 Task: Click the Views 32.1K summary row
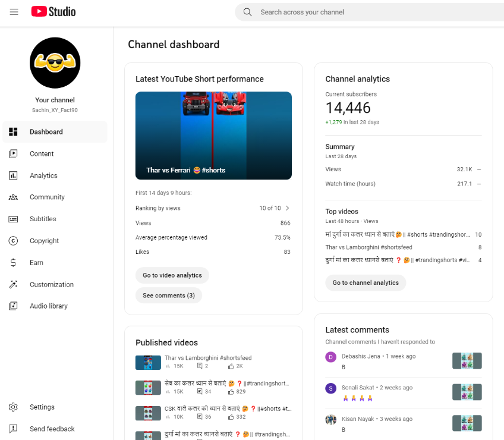404,169
